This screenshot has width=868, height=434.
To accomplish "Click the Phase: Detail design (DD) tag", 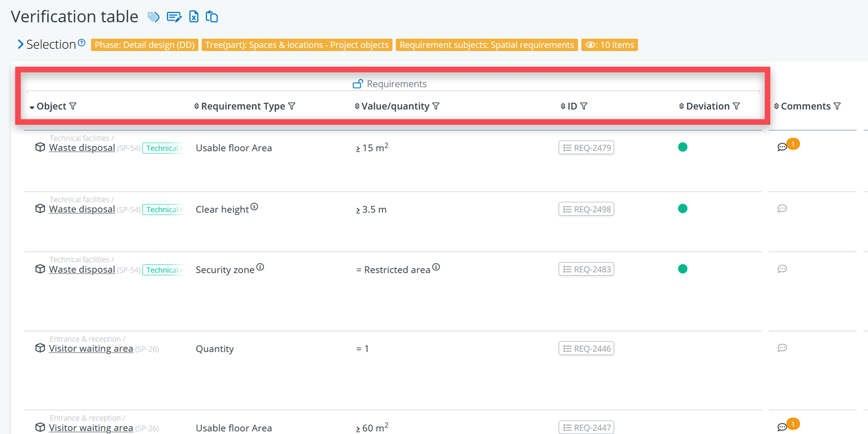I will pos(144,45).
